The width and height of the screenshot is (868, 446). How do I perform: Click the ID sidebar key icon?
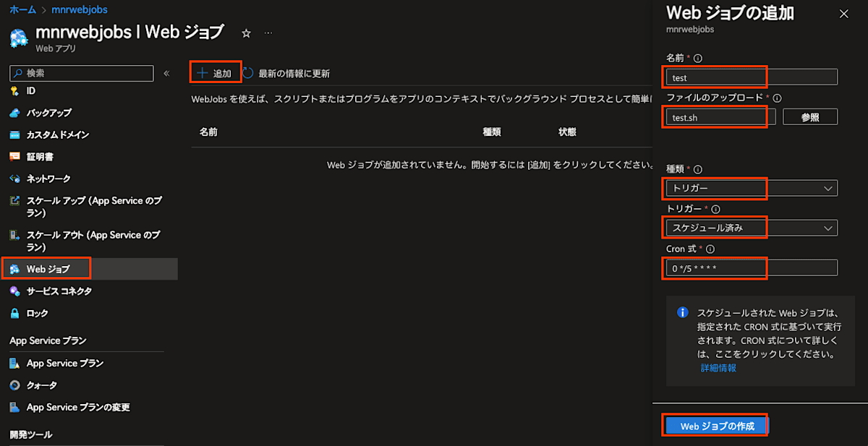click(x=14, y=91)
